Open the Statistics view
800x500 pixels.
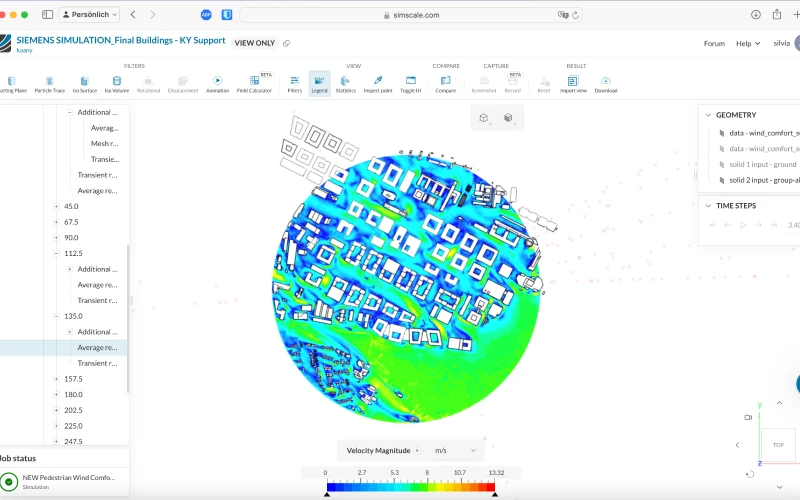(x=345, y=84)
